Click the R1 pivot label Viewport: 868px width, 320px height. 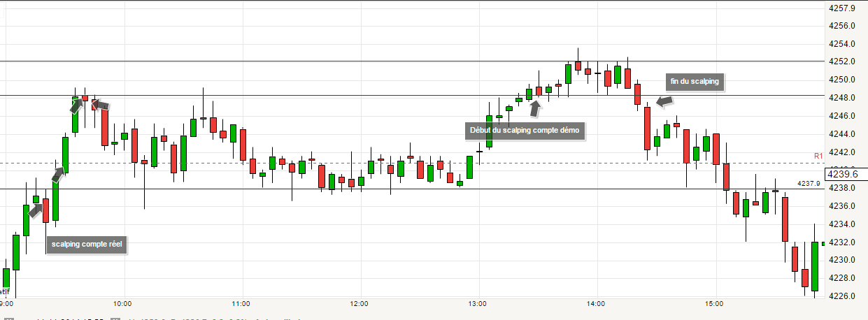tap(818, 157)
